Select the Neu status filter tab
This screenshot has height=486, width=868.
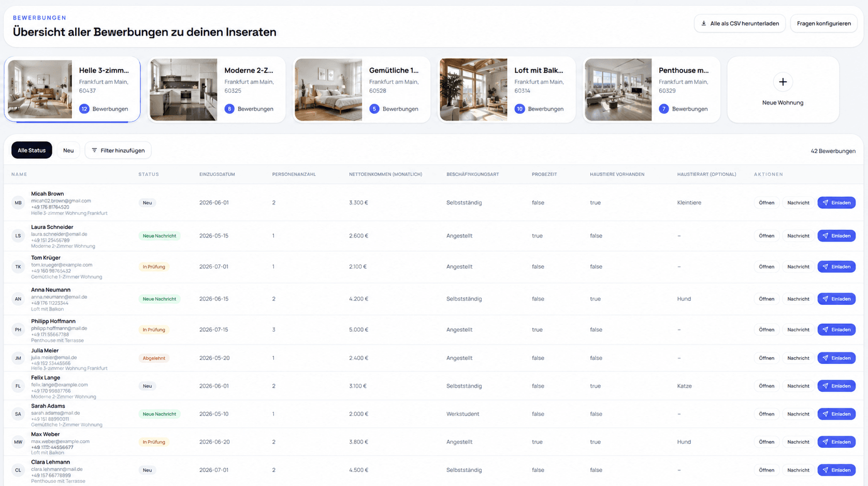tap(68, 151)
